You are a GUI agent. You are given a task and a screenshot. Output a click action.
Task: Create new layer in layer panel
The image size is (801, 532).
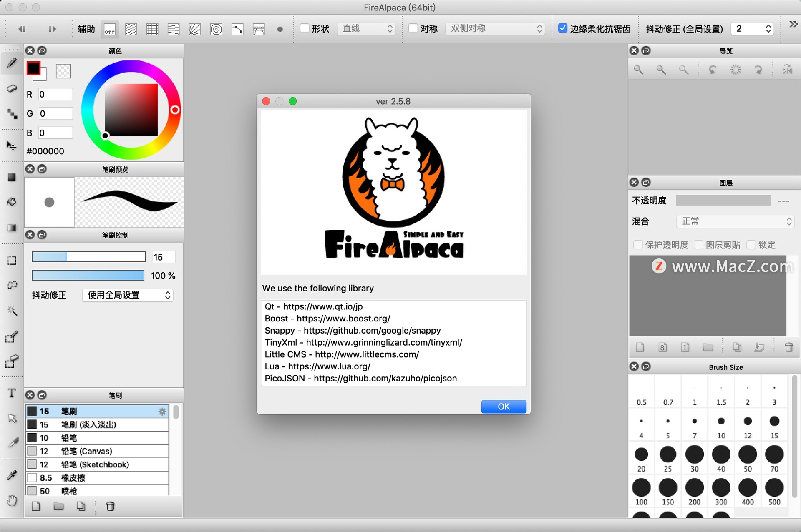pos(640,347)
